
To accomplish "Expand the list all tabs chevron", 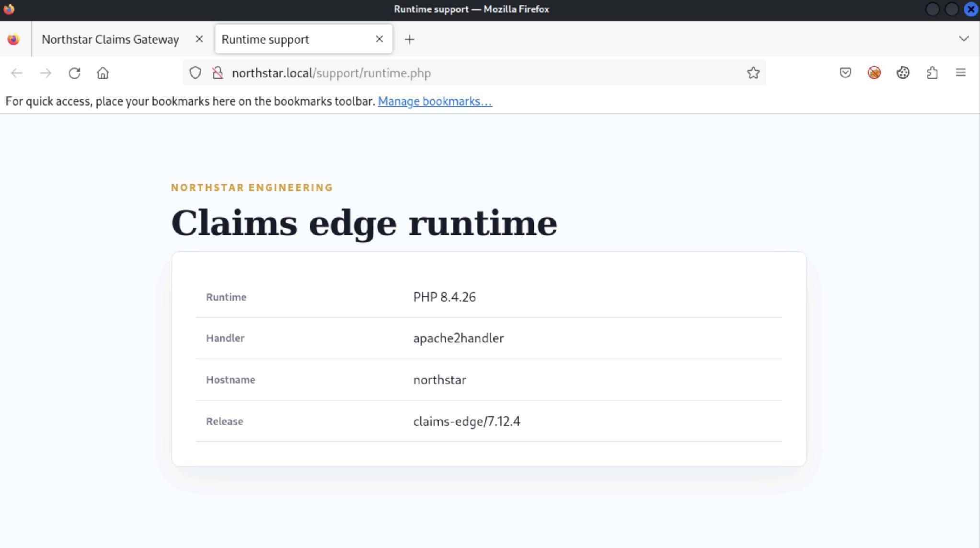I will [x=964, y=39].
